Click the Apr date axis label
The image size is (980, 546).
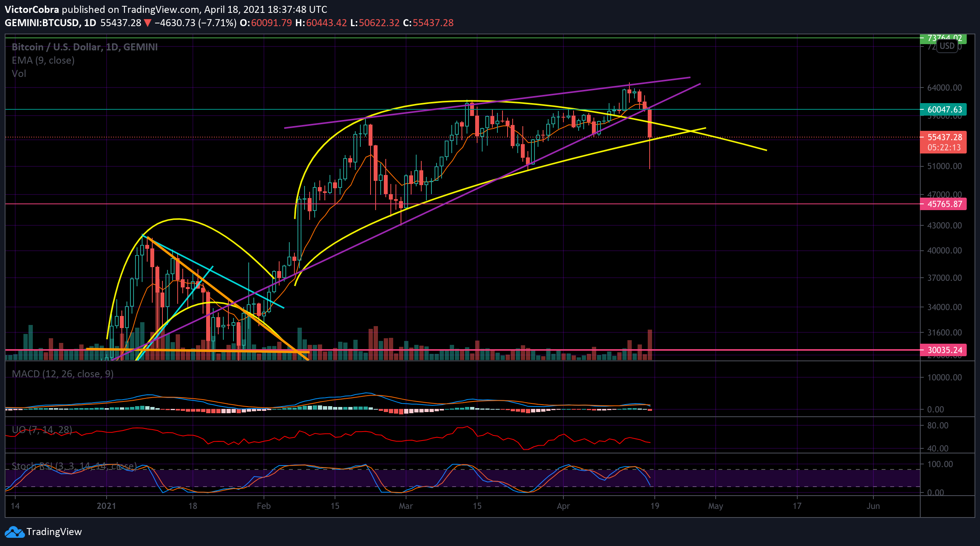pyautogui.click(x=563, y=506)
